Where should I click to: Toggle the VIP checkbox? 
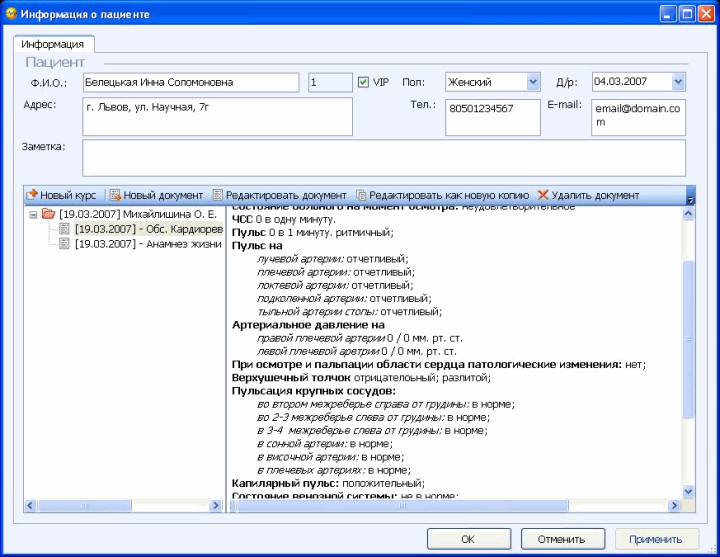tap(363, 81)
